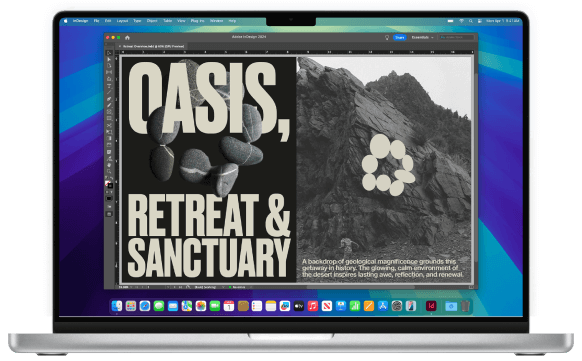Open the View menu
Screen dimensions: 582x361
pyautogui.click(x=181, y=21)
